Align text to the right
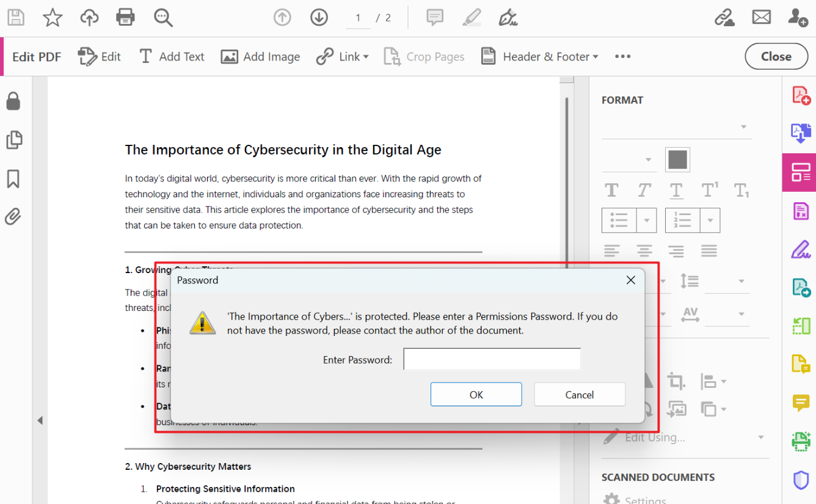This screenshot has width=816, height=504. tap(676, 250)
